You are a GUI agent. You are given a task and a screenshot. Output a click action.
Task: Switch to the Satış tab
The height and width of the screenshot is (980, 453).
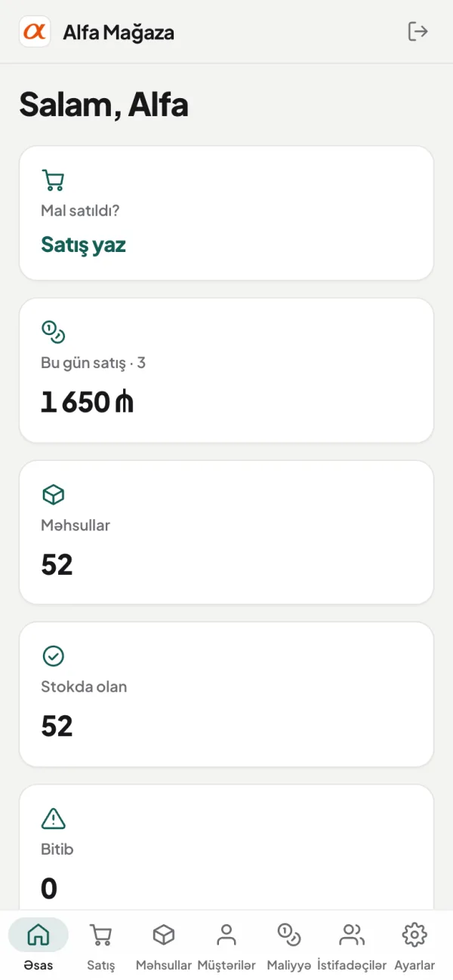[x=101, y=945]
